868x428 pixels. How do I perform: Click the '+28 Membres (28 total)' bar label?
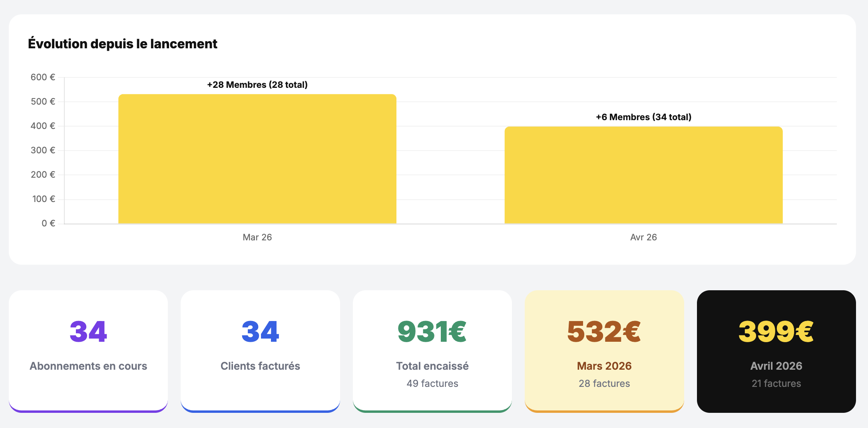coord(257,85)
